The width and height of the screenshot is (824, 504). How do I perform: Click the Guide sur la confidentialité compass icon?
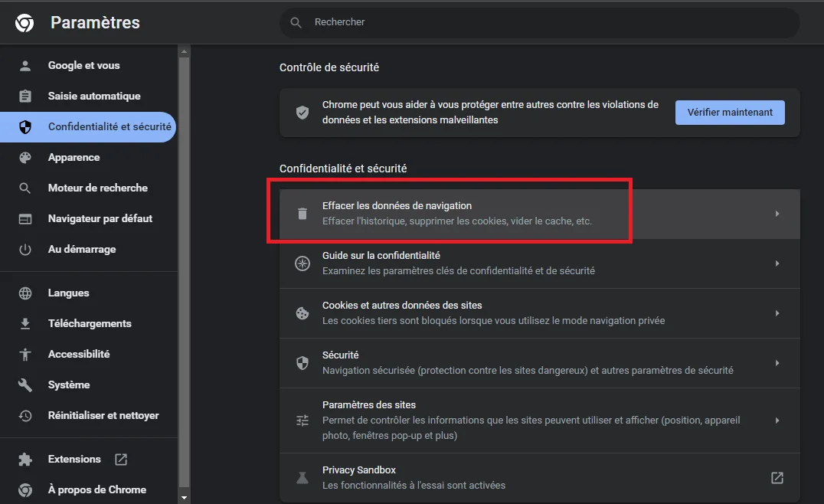tap(302, 263)
